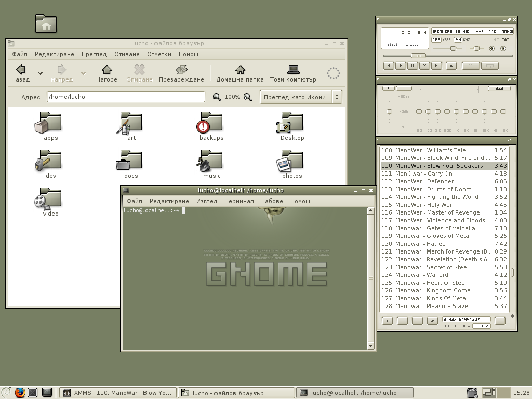This screenshot has height=399, width=532.
Task: Select playlist track 'ManoWar - Defender'
Action: [x=444, y=181]
